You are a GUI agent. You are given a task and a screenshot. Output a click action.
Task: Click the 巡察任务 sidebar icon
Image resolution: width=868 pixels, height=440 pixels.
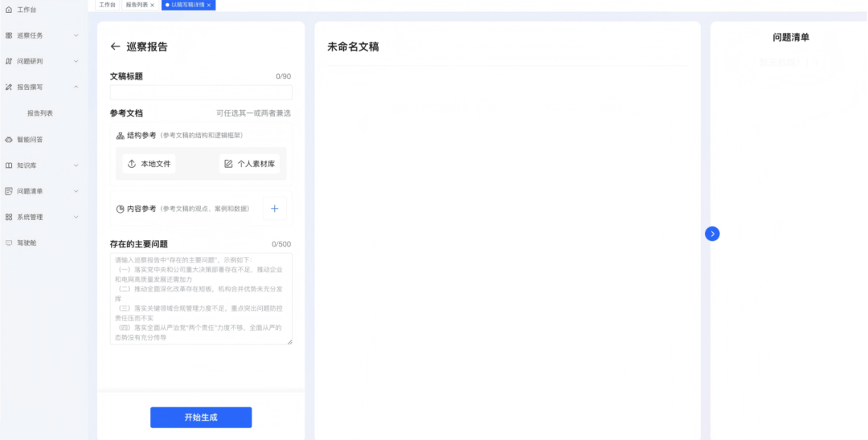[x=9, y=35]
